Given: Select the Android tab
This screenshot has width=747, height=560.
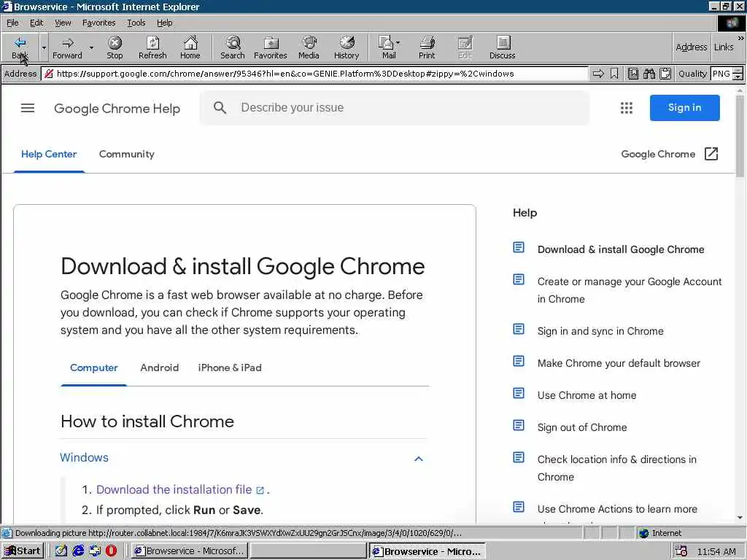Looking at the screenshot, I should [159, 367].
